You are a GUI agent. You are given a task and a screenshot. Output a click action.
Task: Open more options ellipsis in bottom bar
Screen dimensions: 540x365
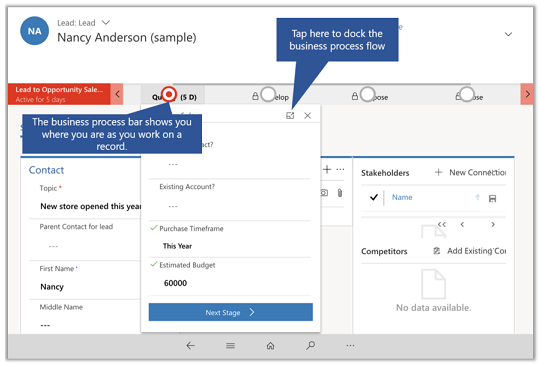tap(350, 345)
